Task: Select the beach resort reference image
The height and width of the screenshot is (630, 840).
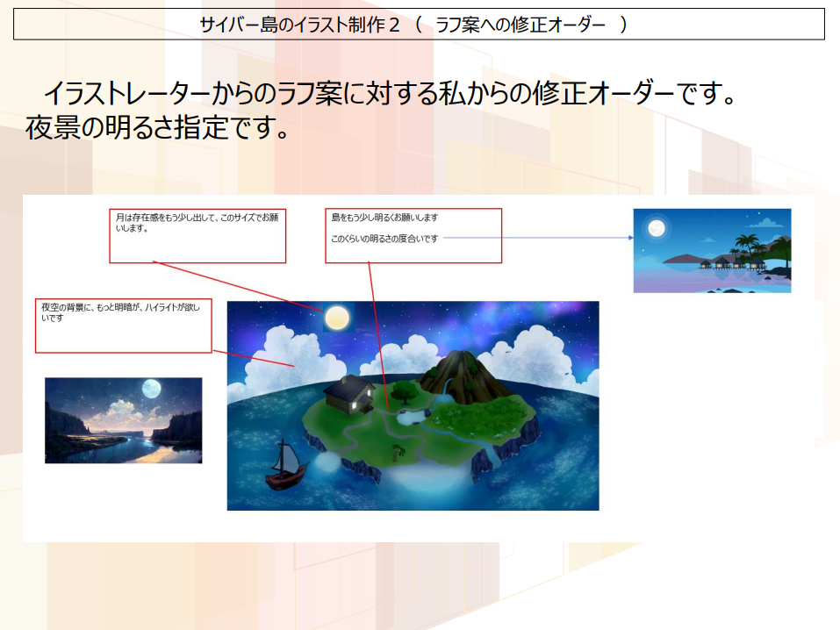Action: point(712,250)
